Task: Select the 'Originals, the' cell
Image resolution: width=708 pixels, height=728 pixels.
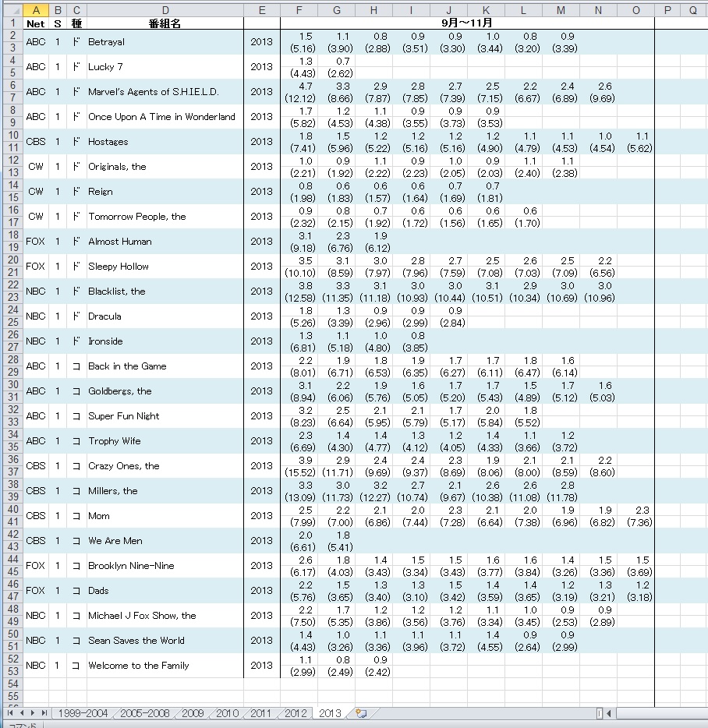Action: pos(165,167)
